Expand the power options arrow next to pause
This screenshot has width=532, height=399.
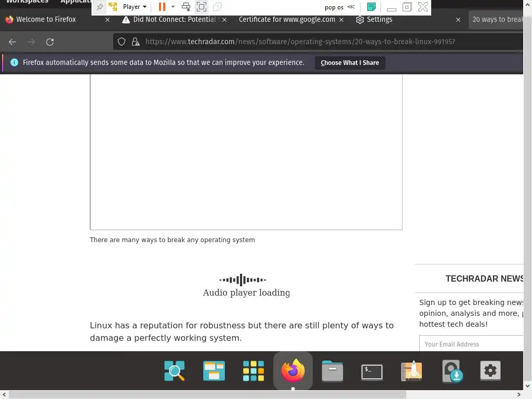(x=172, y=7)
